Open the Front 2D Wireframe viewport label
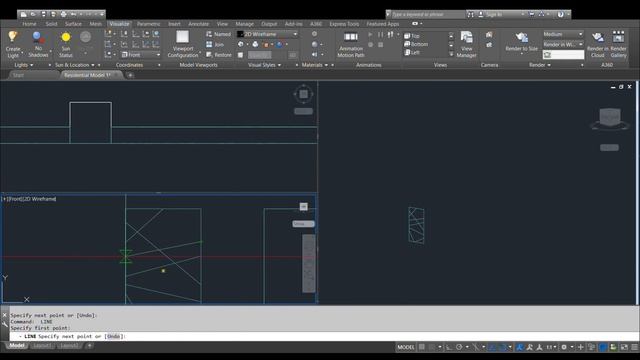This screenshot has width=640, height=360. (x=29, y=199)
